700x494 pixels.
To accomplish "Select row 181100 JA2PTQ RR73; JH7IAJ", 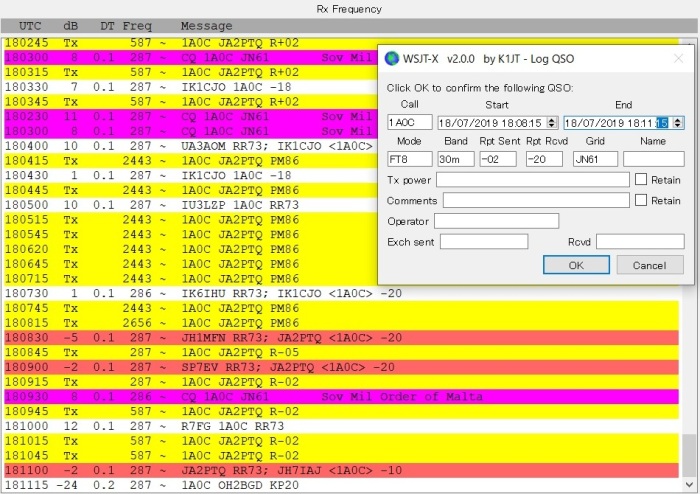I will (x=342, y=470).
